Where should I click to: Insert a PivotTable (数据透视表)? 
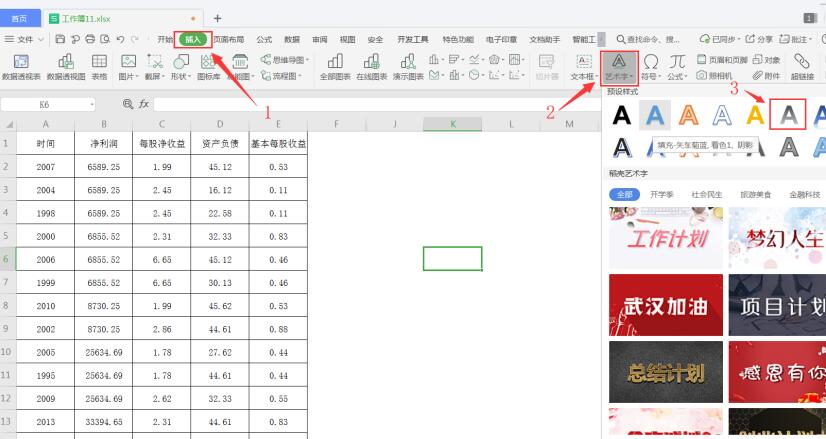(x=21, y=67)
